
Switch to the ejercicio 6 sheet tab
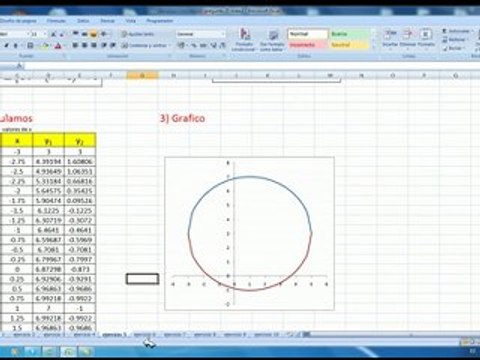click(x=145, y=335)
